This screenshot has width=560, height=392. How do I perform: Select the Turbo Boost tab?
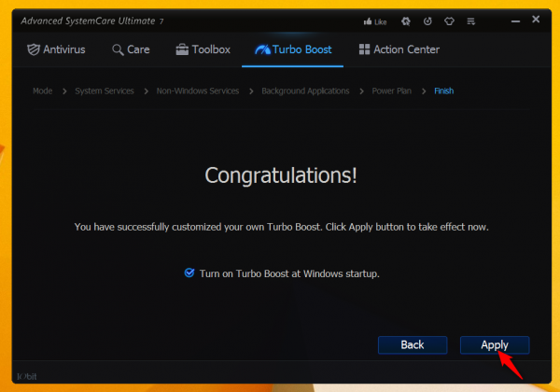pos(293,49)
